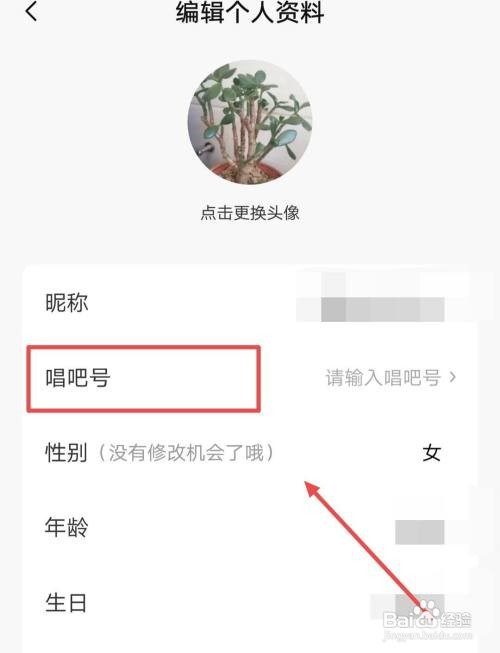Open the 昵称 row label
Viewport: 500px width, 653px height.
[x=67, y=303]
